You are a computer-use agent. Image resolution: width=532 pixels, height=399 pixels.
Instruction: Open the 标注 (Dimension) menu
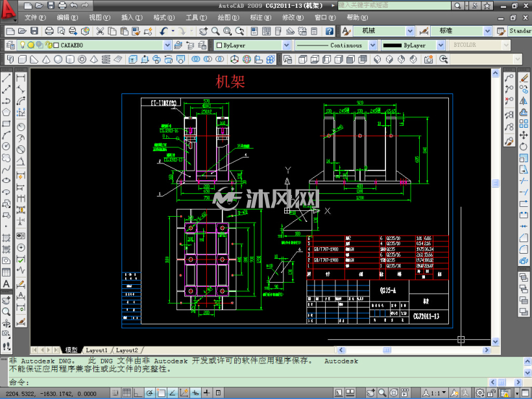tap(261, 18)
